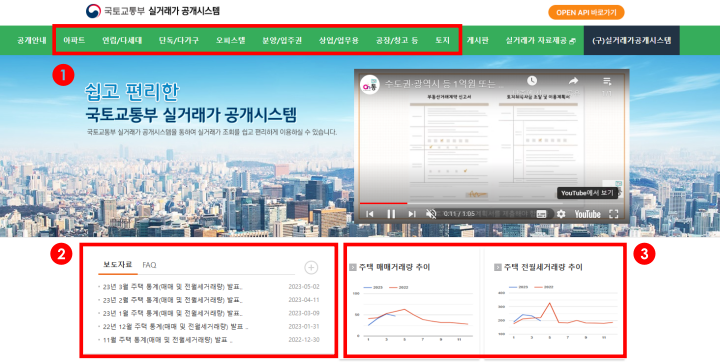Screen dimensions: 720x362
Task: Open 23년 2월 주택 통계 article
Action: tap(172, 300)
